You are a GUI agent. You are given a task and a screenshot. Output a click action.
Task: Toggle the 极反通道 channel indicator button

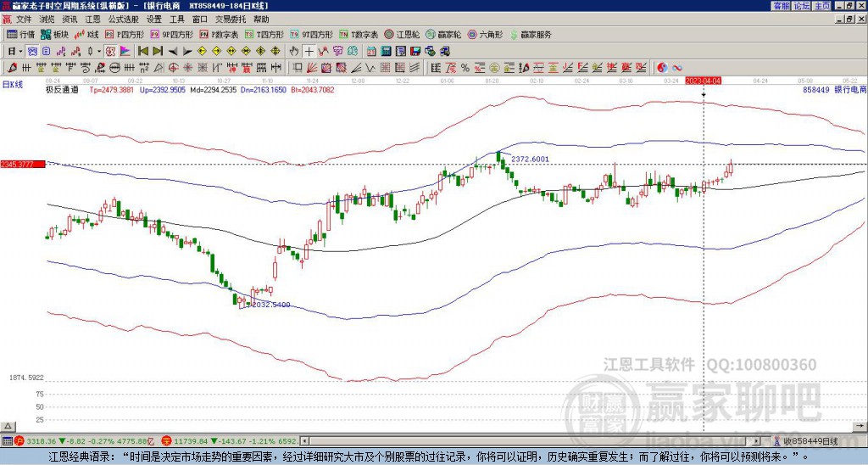(110, 52)
